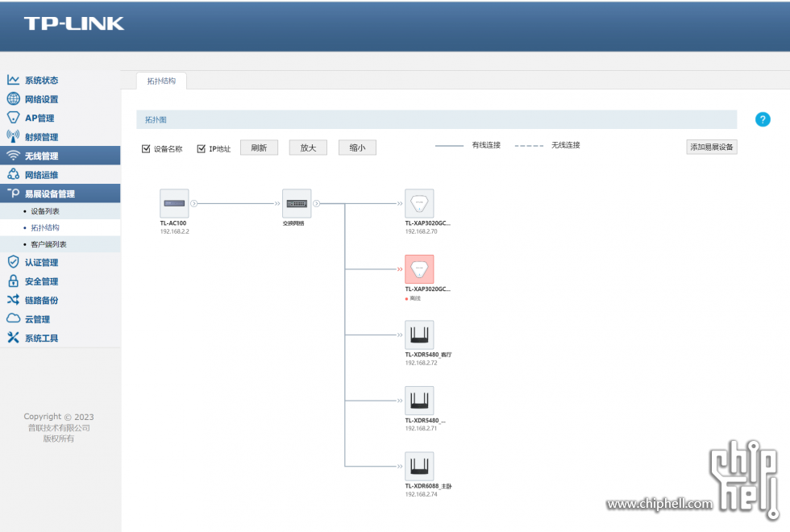Select the 无线管理 Wi-Fi icon
The height and width of the screenshot is (532, 790).
tap(13, 156)
